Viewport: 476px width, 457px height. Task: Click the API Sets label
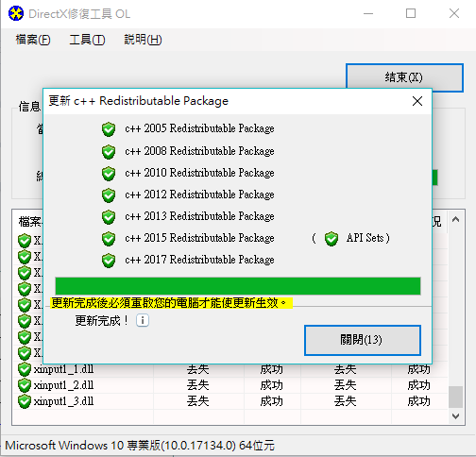365,238
